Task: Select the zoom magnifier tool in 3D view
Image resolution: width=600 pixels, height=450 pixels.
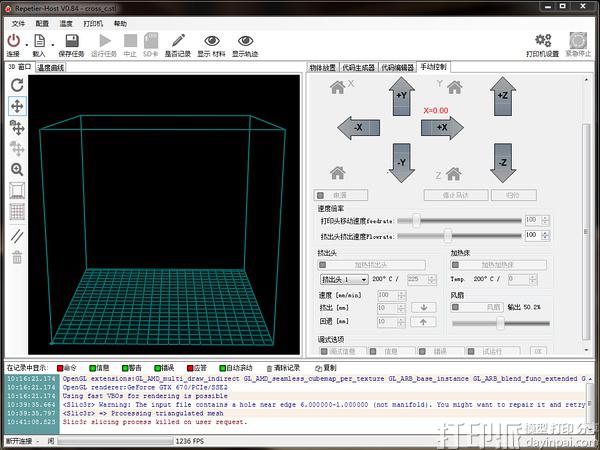Action: pos(17,170)
